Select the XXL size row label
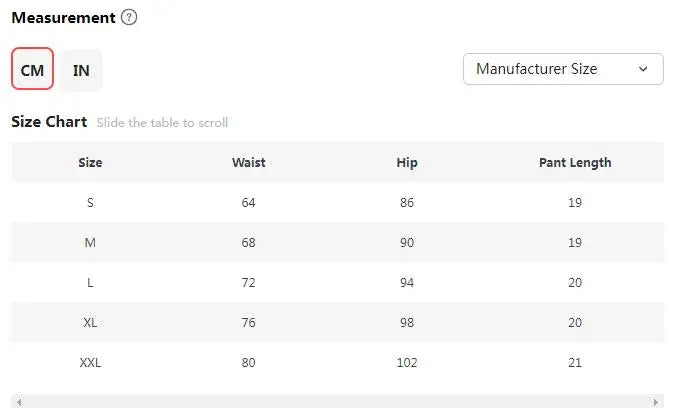The height and width of the screenshot is (408, 673). [x=90, y=363]
